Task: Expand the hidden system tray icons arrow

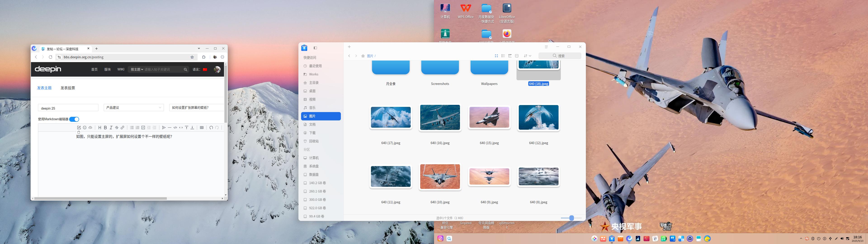Action: coord(801,239)
